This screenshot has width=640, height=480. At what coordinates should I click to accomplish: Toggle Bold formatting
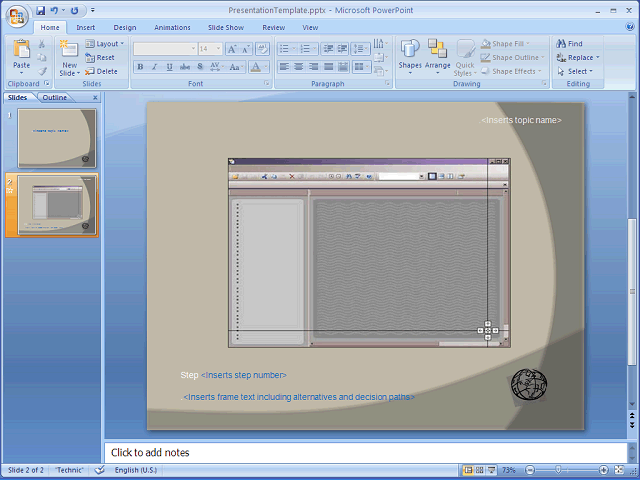pos(140,67)
